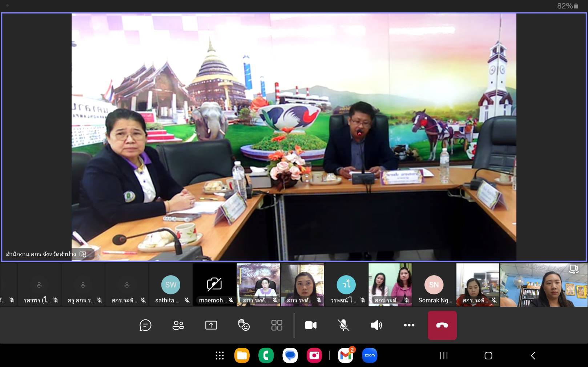Select maemoh participant with camera off
588x367 pixels.
214,285
